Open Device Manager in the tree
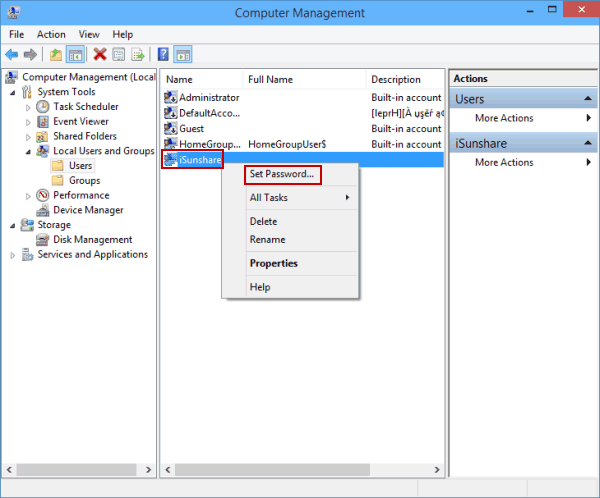Viewport: 600px width, 498px height. click(88, 210)
